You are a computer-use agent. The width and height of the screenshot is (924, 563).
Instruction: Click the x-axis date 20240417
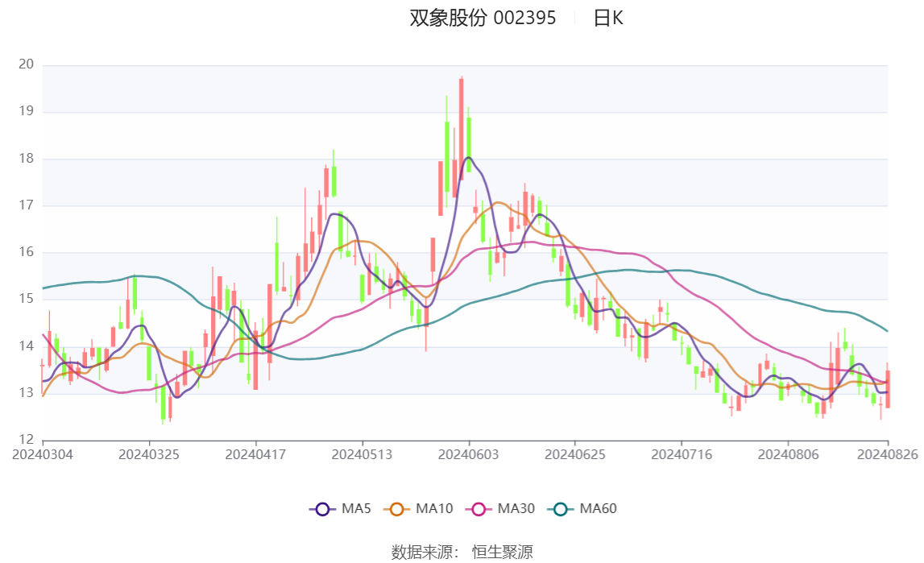(255, 454)
